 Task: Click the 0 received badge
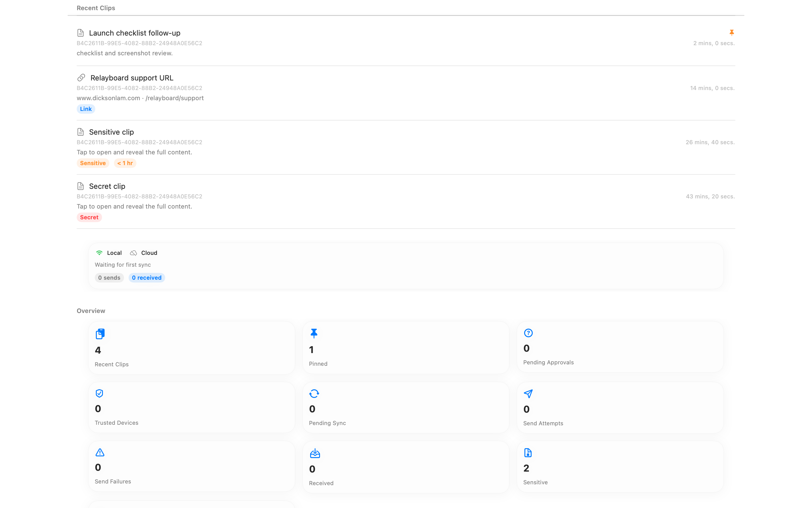[x=147, y=277]
